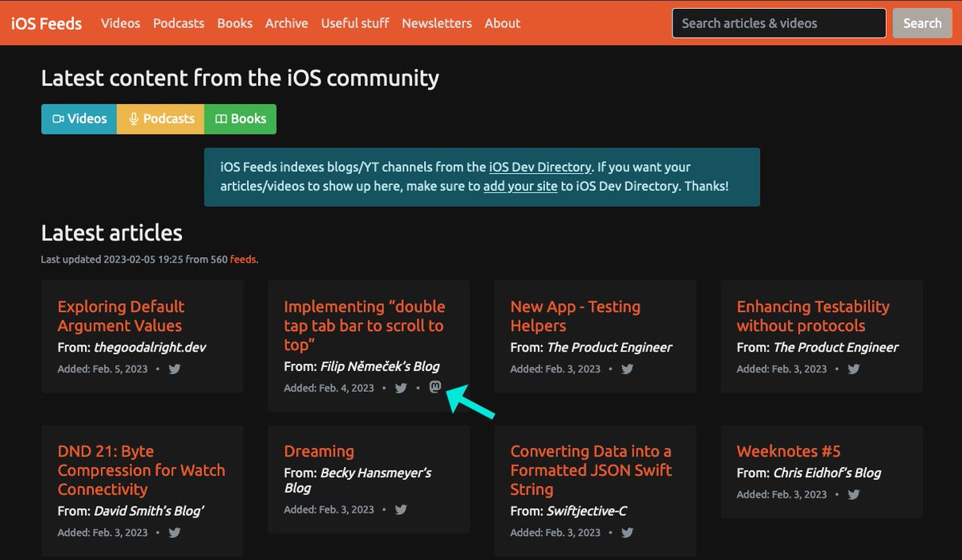
Task: Open the Weeknotes #5 article
Action: click(x=789, y=451)
